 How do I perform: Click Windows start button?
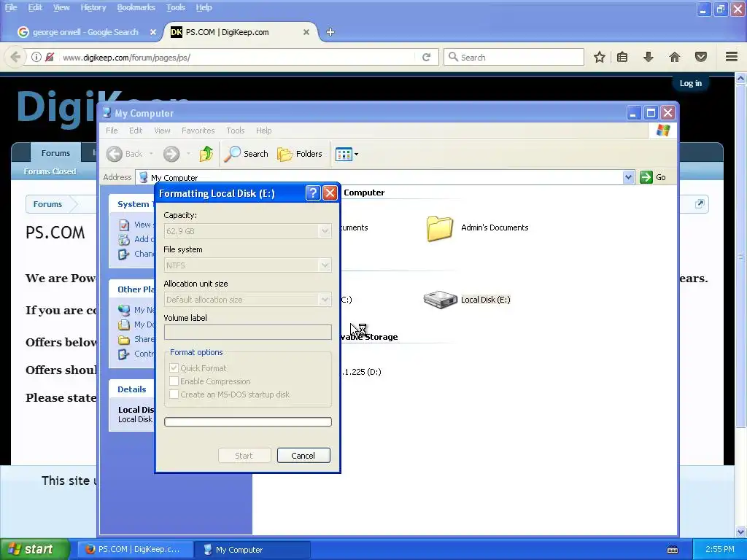34,550
